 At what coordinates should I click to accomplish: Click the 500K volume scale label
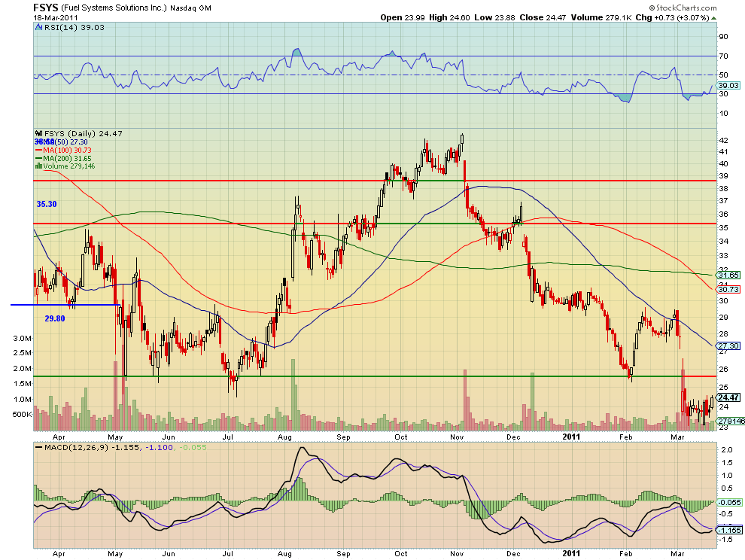tap(23, 415)
